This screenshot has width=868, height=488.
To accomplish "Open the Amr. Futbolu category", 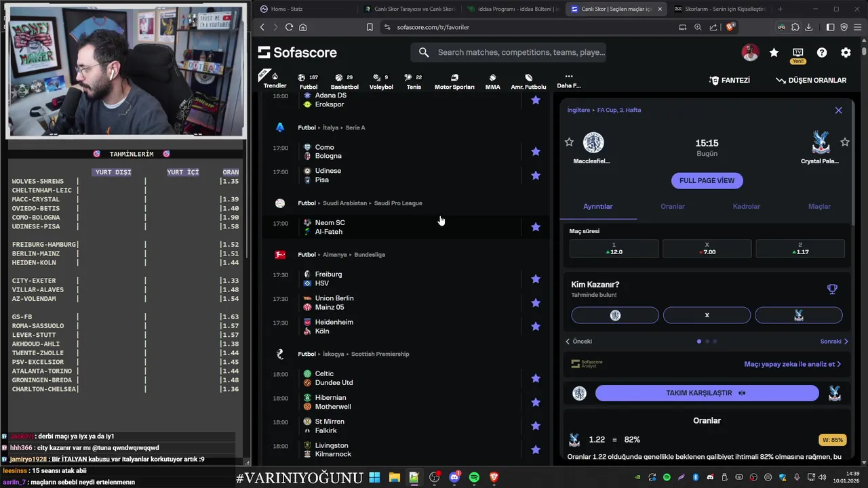I will 528,81.
